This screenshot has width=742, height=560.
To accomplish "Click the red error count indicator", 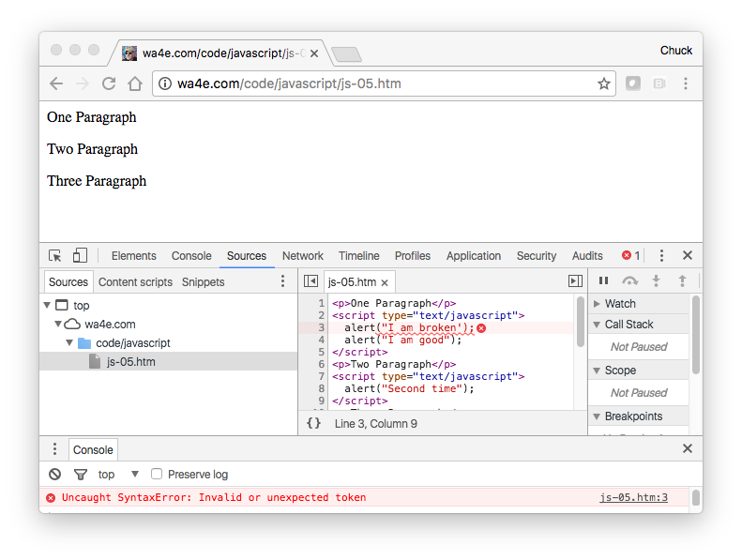I will pos(630,256).
